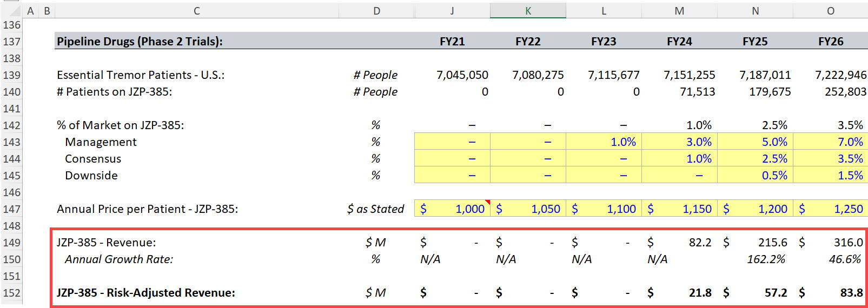Select Management FY23 cell showing 1.0%
This screenshot has width=868, height=308.
(x=604, y=142)
